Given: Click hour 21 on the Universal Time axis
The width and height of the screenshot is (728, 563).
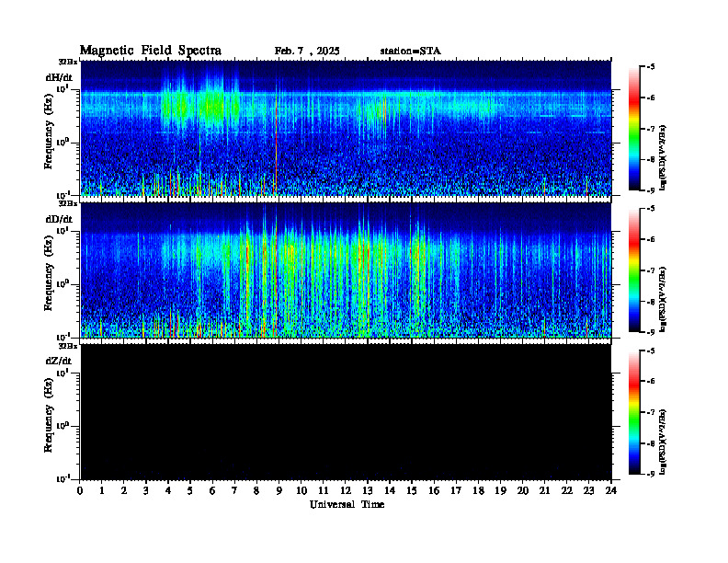Looking at the screenshot, I should [544, 491].
